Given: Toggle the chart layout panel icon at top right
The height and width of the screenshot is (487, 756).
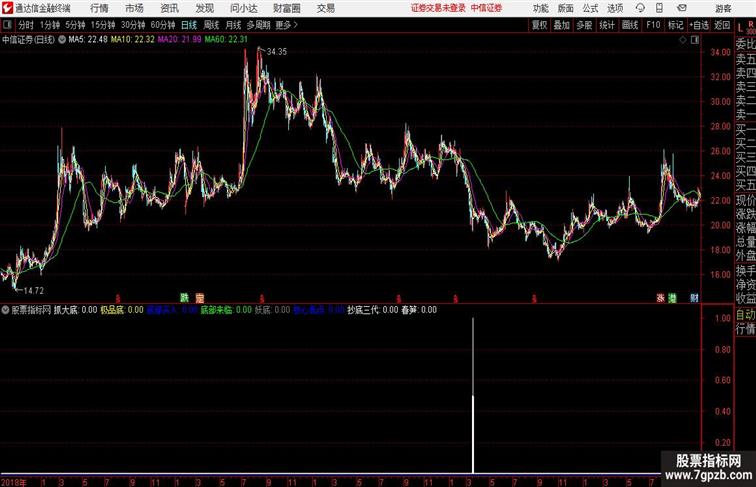Looking at the screenshot, I should (x=695, y=40).
